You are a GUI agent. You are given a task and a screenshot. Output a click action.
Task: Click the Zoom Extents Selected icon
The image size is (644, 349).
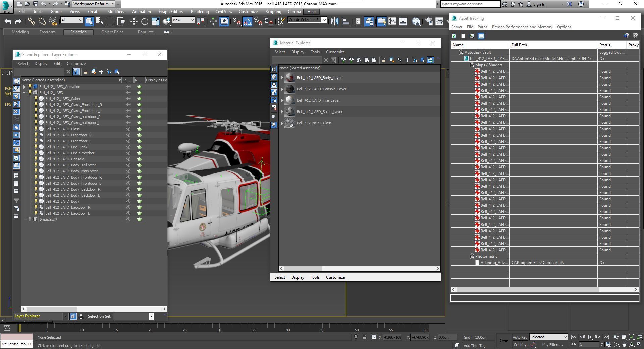[x=631, y=337]
